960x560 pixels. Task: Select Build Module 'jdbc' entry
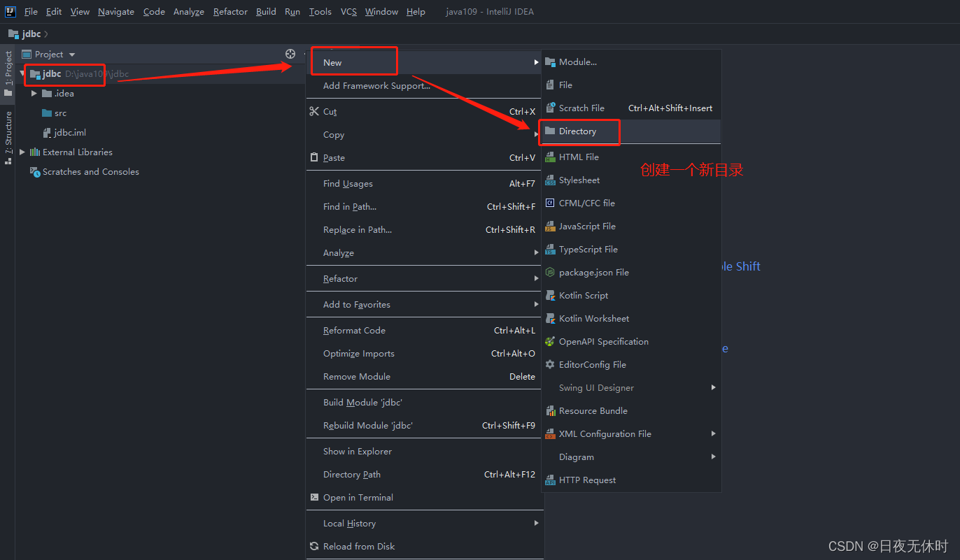425,402
